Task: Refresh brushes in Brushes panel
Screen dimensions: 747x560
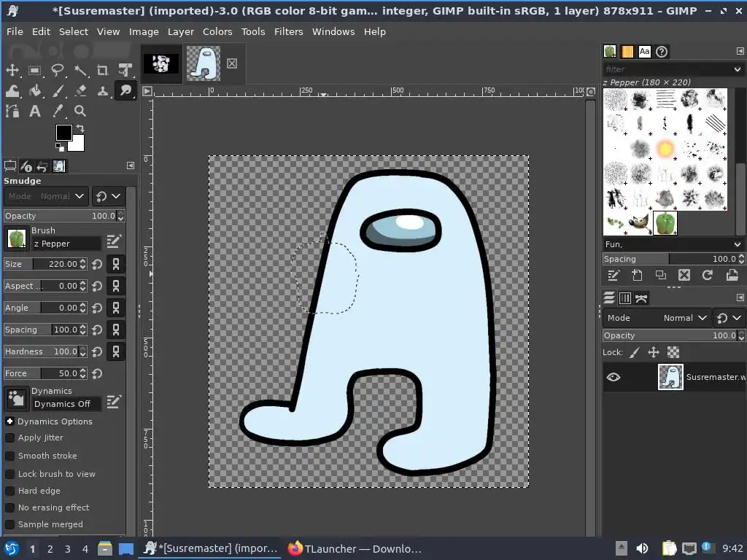Action: [707, 275]
